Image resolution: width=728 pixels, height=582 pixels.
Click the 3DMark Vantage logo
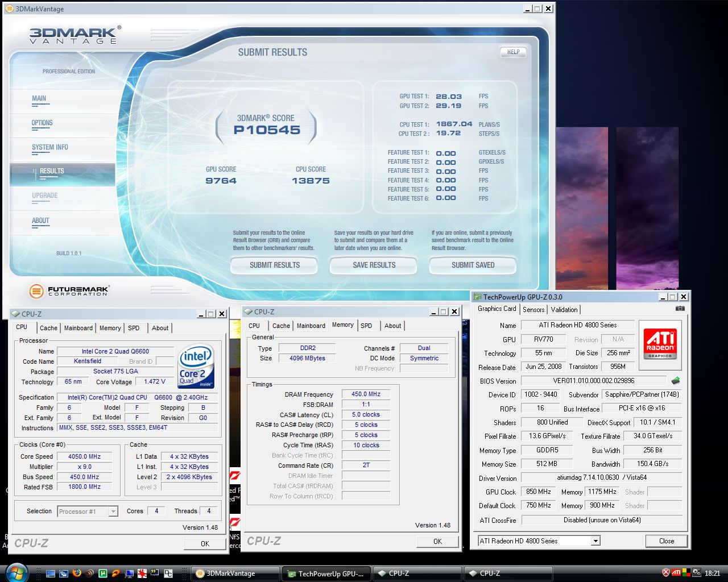click(75, 35)
